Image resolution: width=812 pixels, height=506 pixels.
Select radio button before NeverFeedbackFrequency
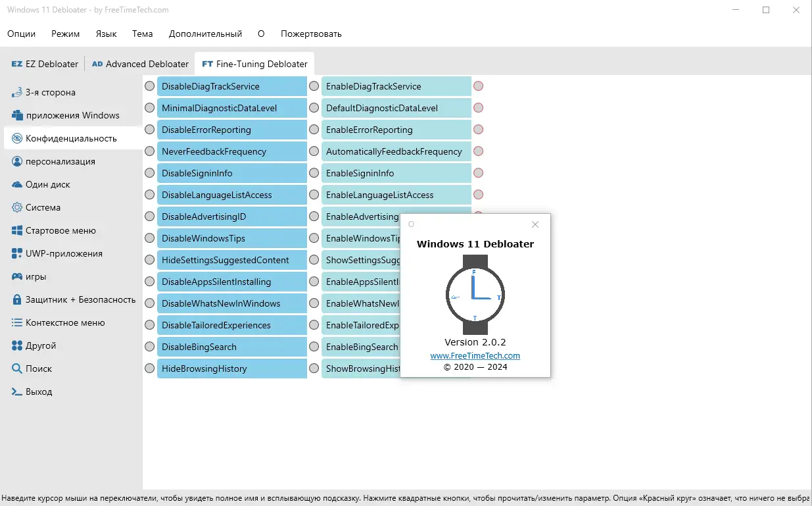point(150,151)
